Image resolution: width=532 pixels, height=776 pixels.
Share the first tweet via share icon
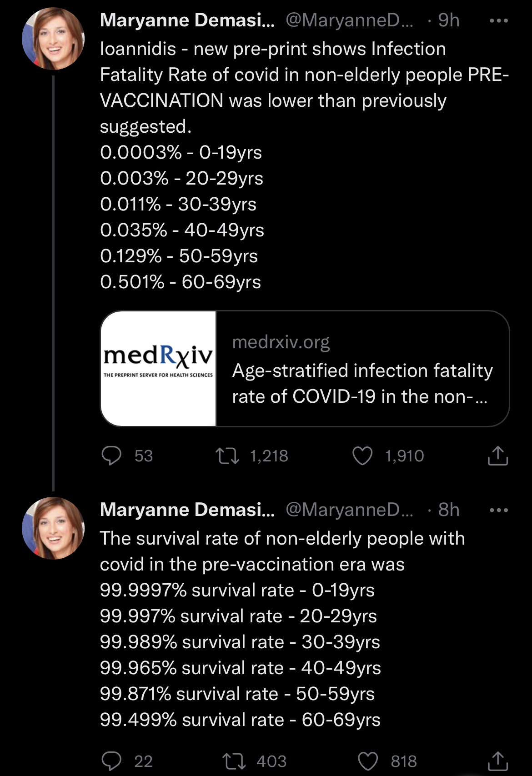pyautogui.click(x=497, y=456)
